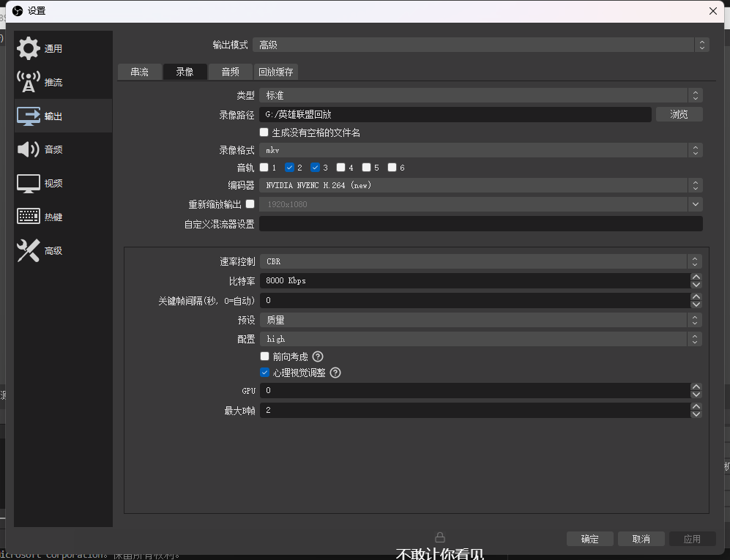
Task: Click the help icon next to 心理视觉调整
Action: pyautogui.click(x=335, y=373)
